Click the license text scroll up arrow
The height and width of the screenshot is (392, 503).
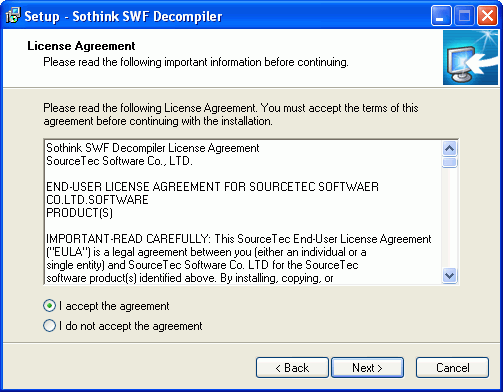450,148
